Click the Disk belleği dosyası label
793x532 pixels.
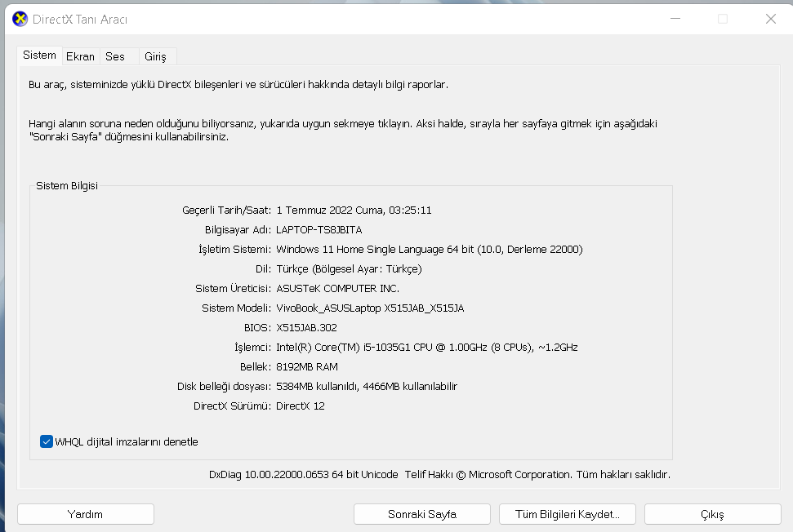coord(224,387)
